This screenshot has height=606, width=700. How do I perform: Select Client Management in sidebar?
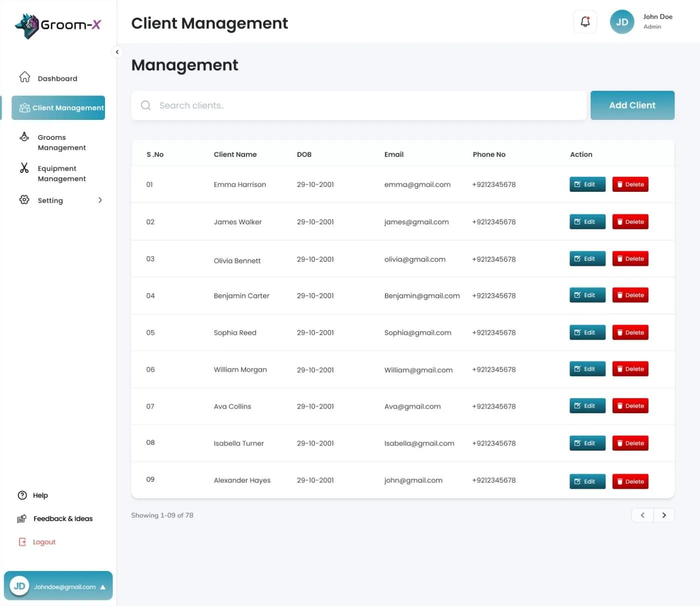[58, 108]
